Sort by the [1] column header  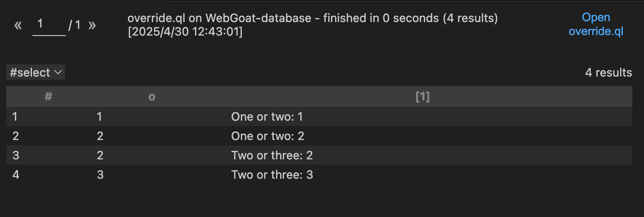click(x=422, y=96)
